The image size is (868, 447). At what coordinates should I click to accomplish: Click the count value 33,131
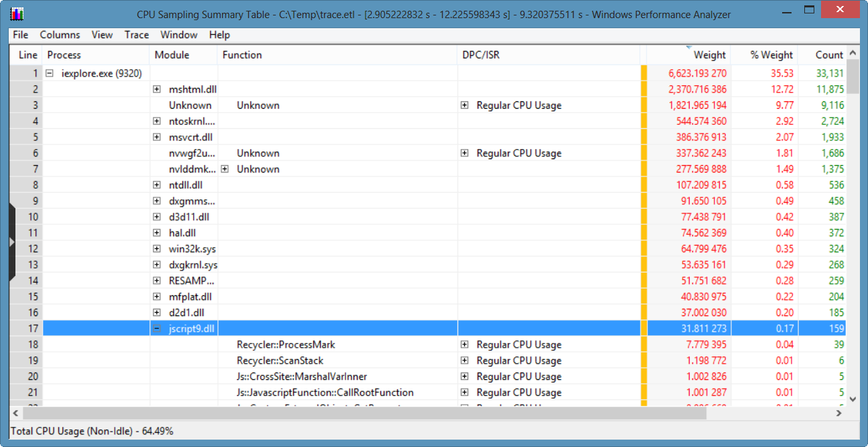click(830, 74)
